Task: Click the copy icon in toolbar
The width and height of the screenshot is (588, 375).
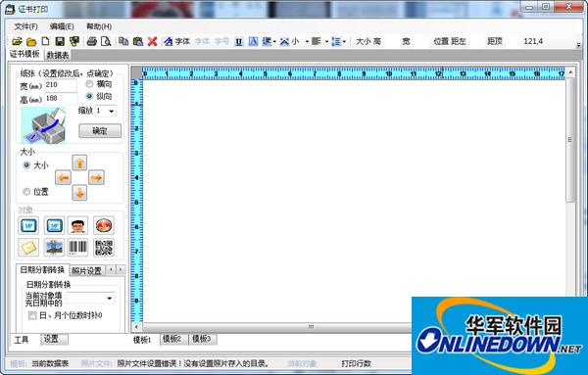Action: tap(123, 41)
